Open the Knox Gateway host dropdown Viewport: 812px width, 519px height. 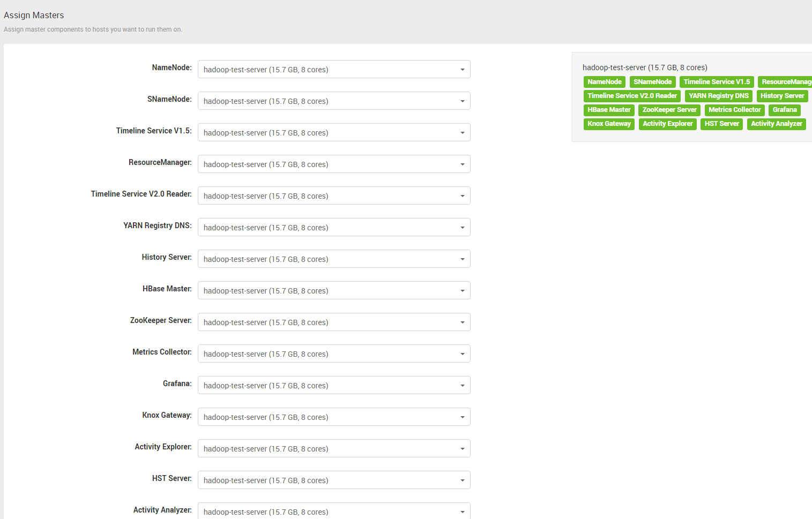click(x=333, y=417)
